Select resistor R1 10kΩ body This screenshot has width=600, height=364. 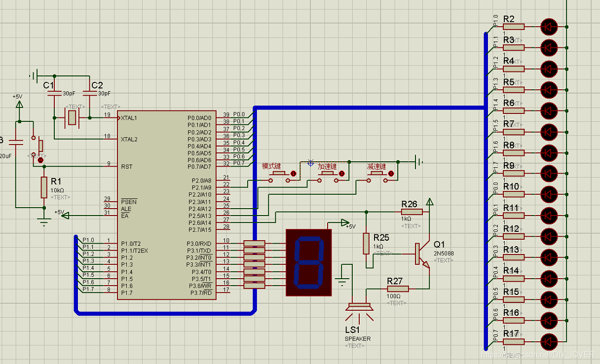[44, 187]
